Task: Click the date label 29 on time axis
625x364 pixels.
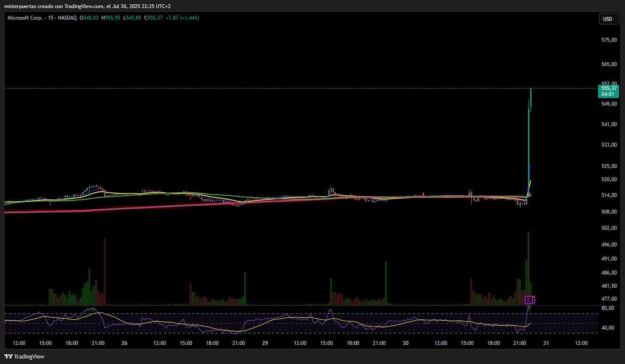Action: pos(265,343)
